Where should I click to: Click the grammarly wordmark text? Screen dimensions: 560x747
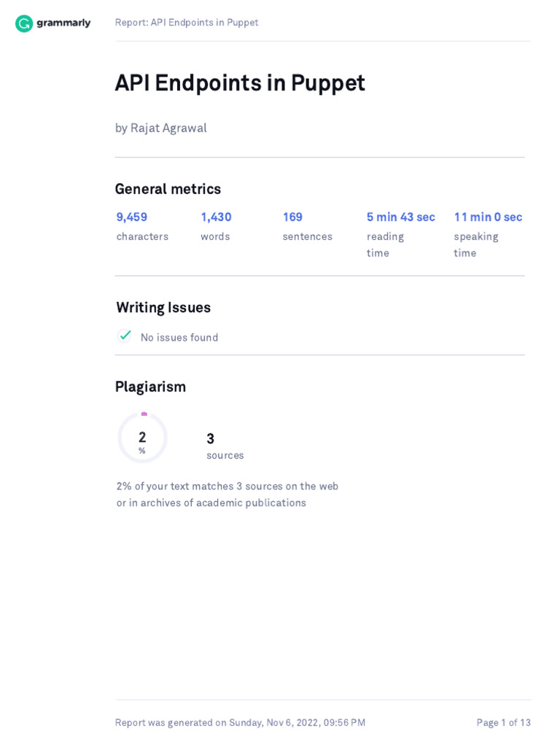point(63,23)
